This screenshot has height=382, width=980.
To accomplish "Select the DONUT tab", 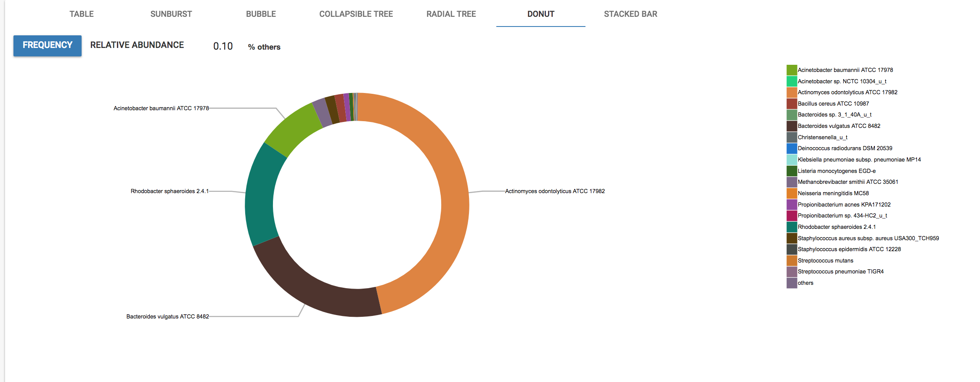I will (x=541, y=14).
